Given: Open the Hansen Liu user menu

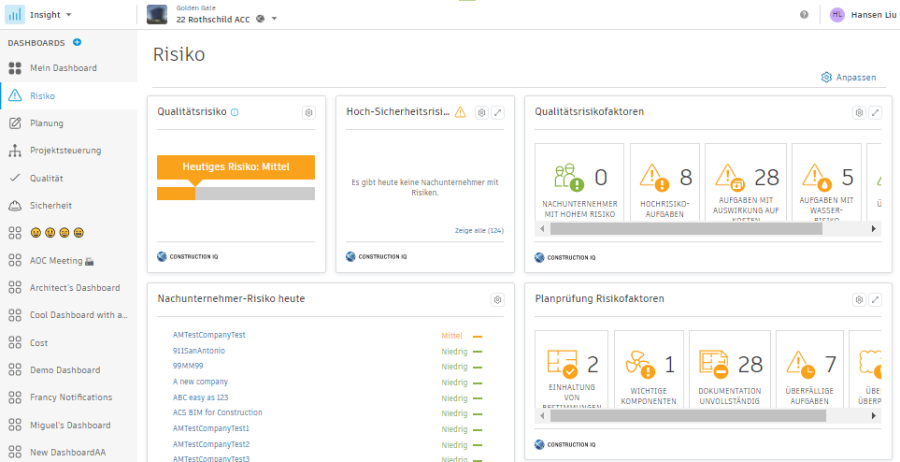Looking at the screenshot, I should (x=862, y=15).
